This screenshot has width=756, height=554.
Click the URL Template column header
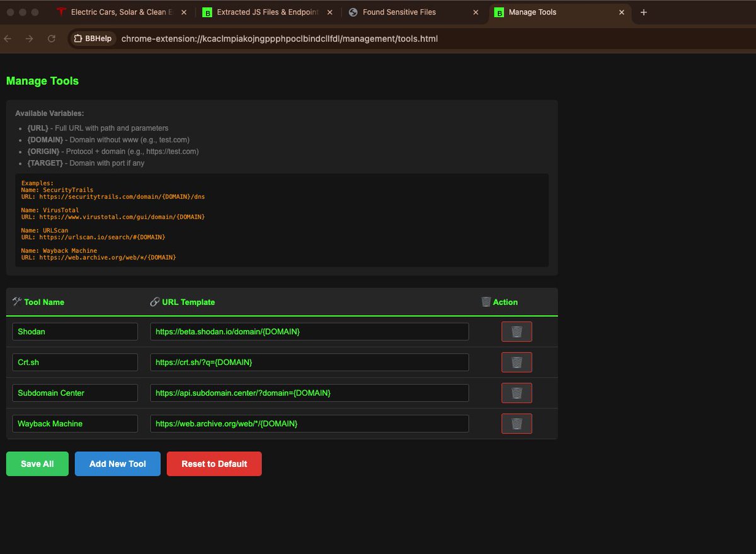pyautogui.click(x=183, y=302)
